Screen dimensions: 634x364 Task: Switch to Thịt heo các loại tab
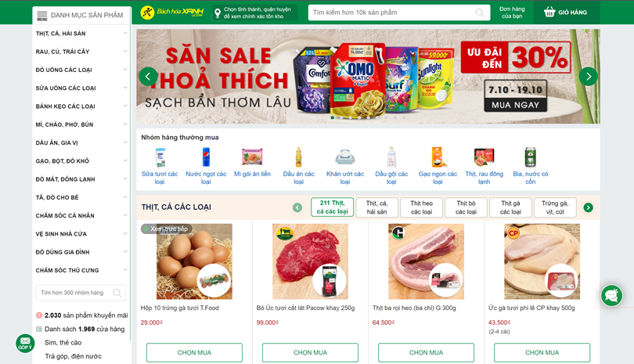(421, 207)
